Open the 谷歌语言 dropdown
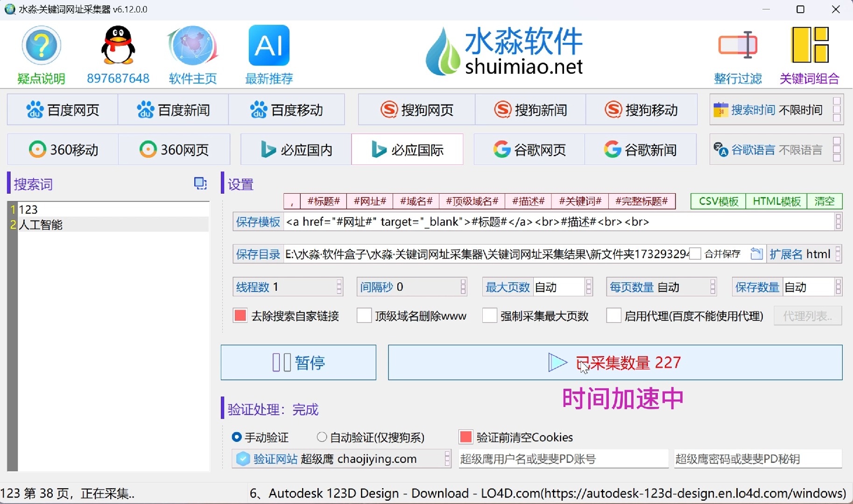Image resolution: width=853 pixels, height=504 pixels. point(777,149)
